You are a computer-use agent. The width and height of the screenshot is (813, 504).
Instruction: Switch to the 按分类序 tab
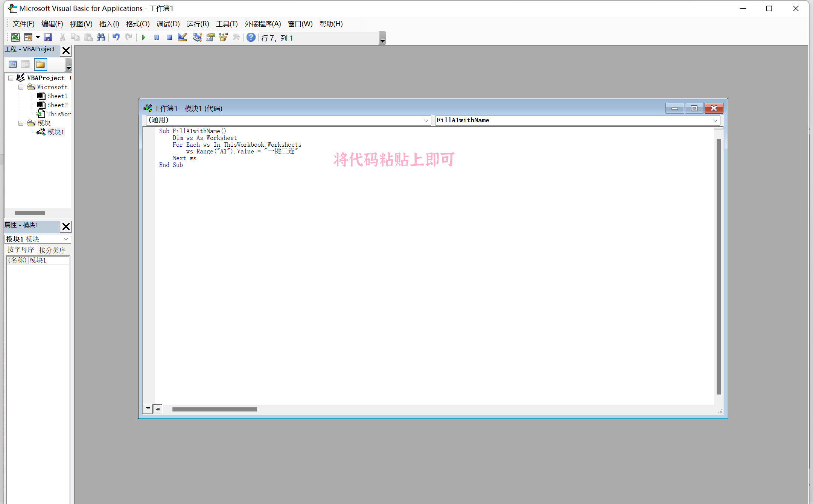click(x=52, y=250)
